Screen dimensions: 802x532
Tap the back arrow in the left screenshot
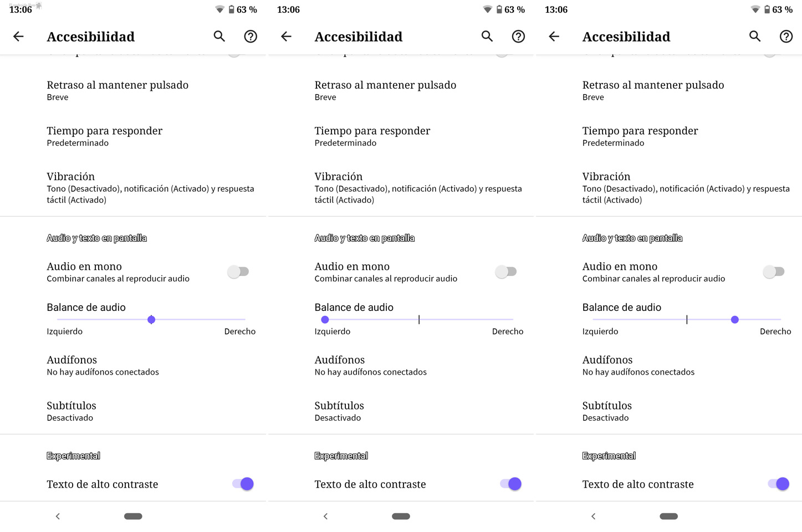(18, 37)
